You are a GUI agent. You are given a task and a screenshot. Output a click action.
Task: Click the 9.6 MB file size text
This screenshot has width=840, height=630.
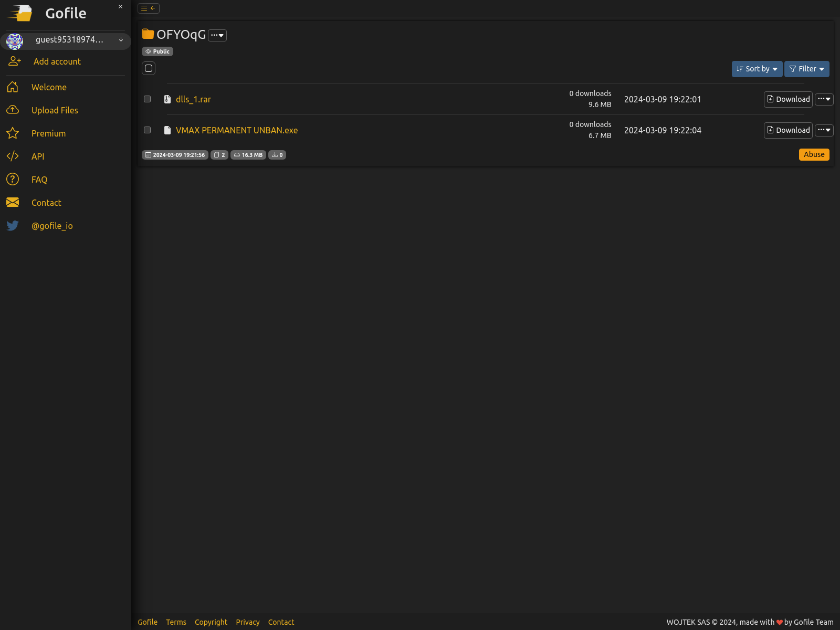600,104
